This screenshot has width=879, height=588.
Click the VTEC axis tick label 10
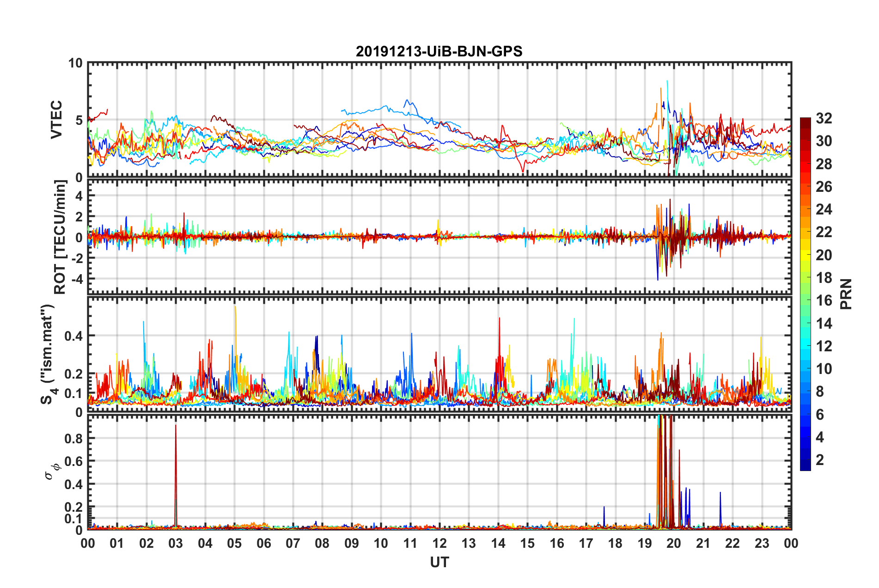pos(75,63)
